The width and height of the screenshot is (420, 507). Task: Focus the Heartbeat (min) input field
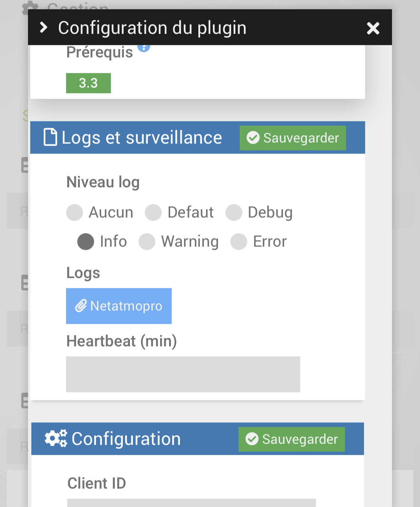tap(183, 374)
